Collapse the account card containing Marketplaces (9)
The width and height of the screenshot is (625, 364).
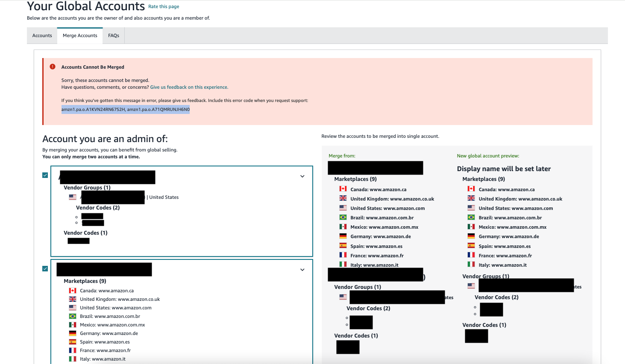point(302,270)
